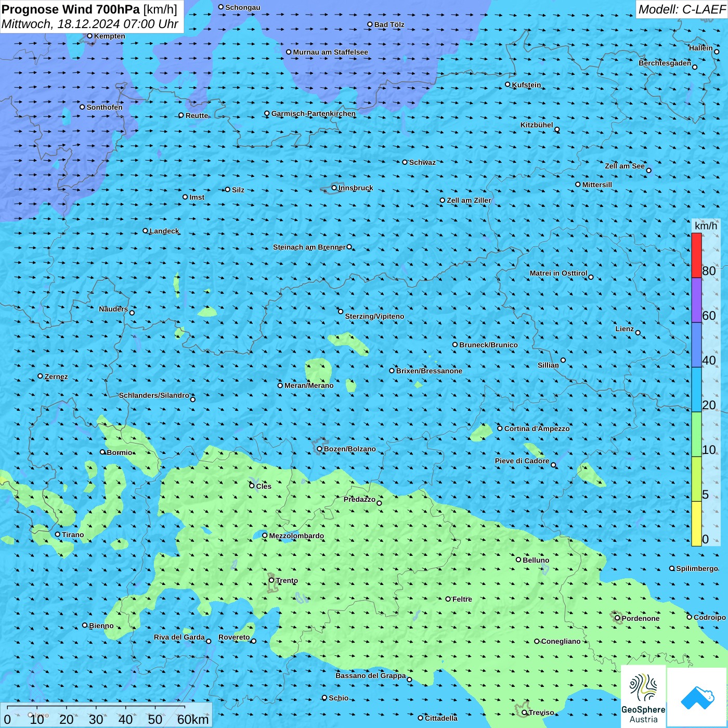Click the Imst label
The height and width of the screenshot is (728, 728).
tap(197, 197)
